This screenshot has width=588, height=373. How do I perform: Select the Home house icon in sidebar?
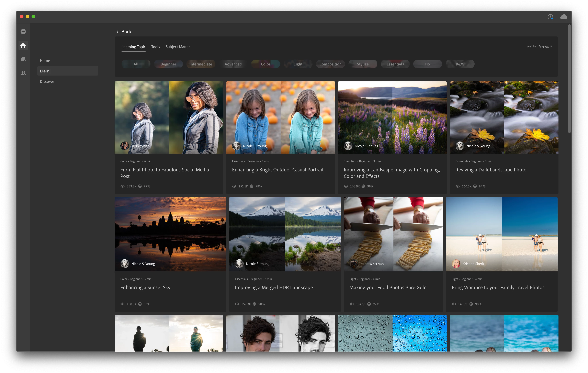point(23,45)
